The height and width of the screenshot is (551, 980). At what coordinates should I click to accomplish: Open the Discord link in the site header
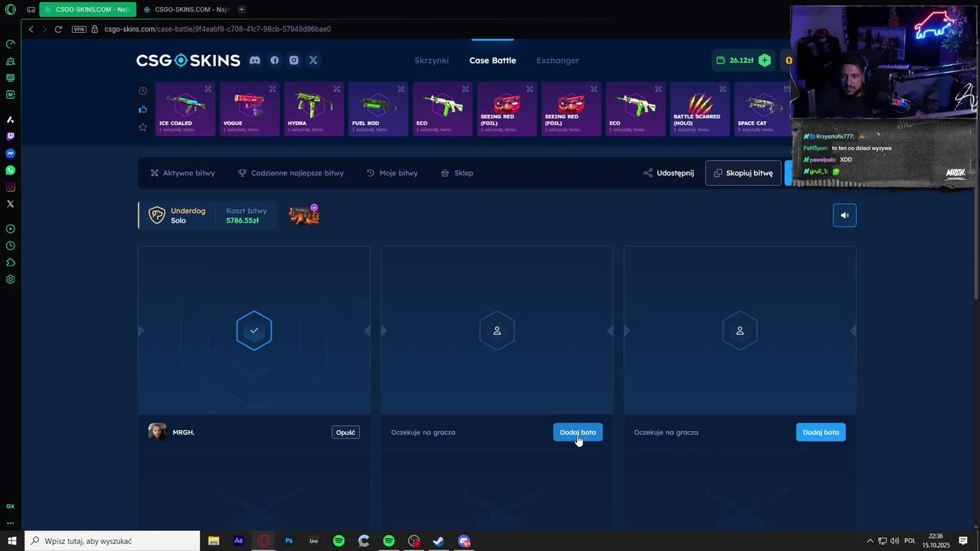tap(255, 60)
